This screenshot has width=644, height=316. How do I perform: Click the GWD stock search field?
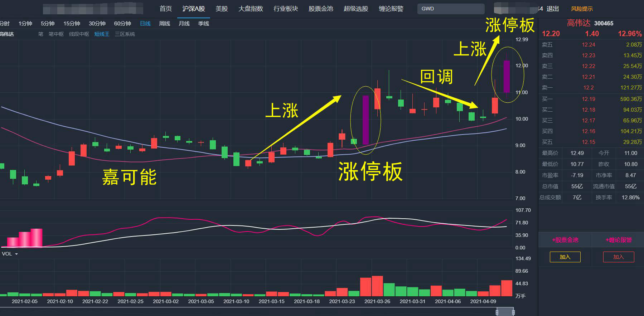point(451,9)
